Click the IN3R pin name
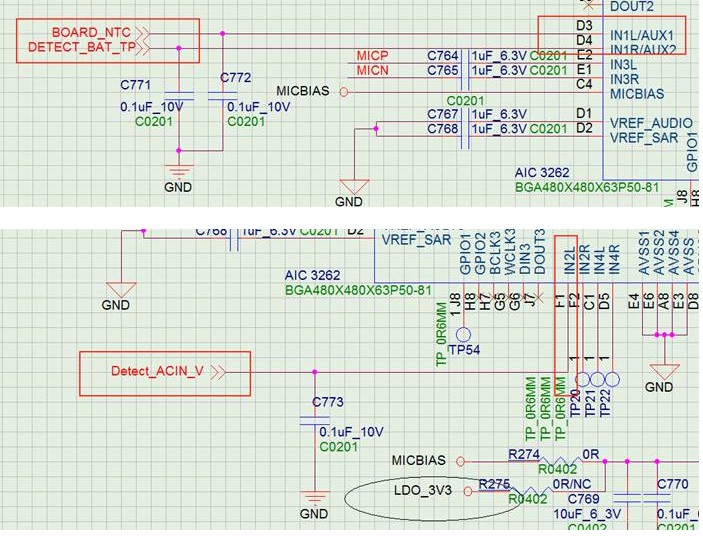Image resolution: width=703 pixels, height=542 pixels. point(624,79)
